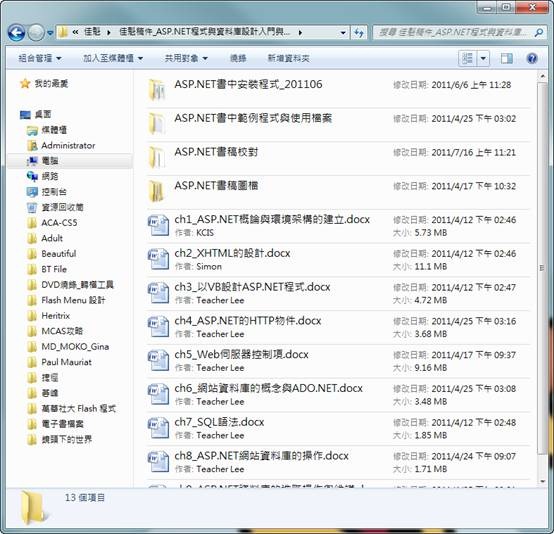The height and width of the screenshot is (534, 554).
Task: Select the MCAS攻略 folder
Action: 55,331
